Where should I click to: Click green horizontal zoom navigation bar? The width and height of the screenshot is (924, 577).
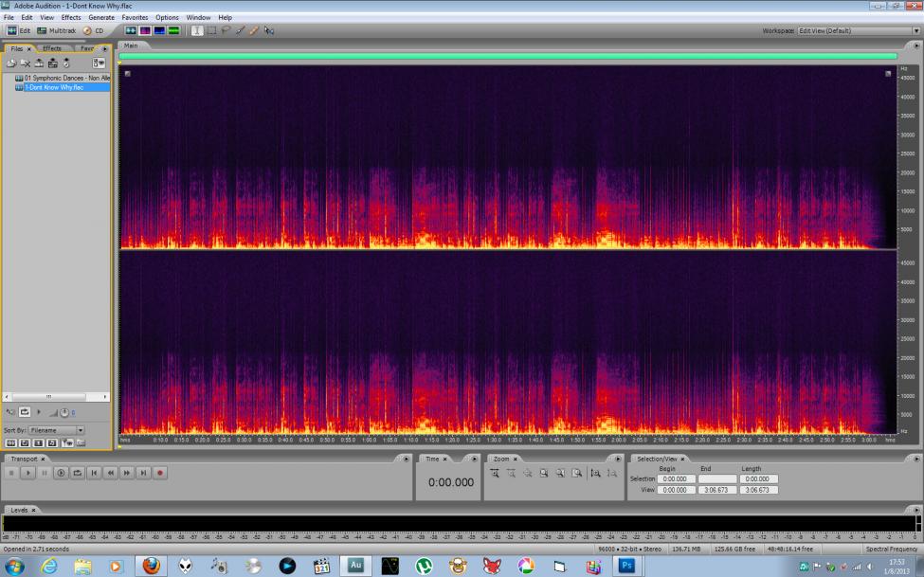coord(508,56)
